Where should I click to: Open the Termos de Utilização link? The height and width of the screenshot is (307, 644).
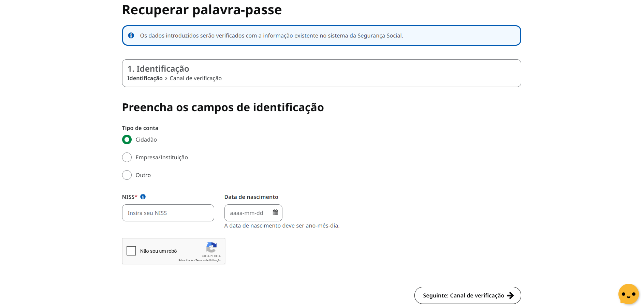pos(208,260)
